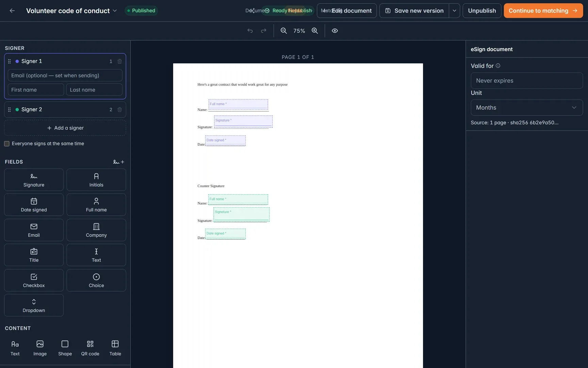The height and width of the screenshot is (368, 588).
Task: Click Continue to matching
Action: pyautogui.click(x=543, y=11)
